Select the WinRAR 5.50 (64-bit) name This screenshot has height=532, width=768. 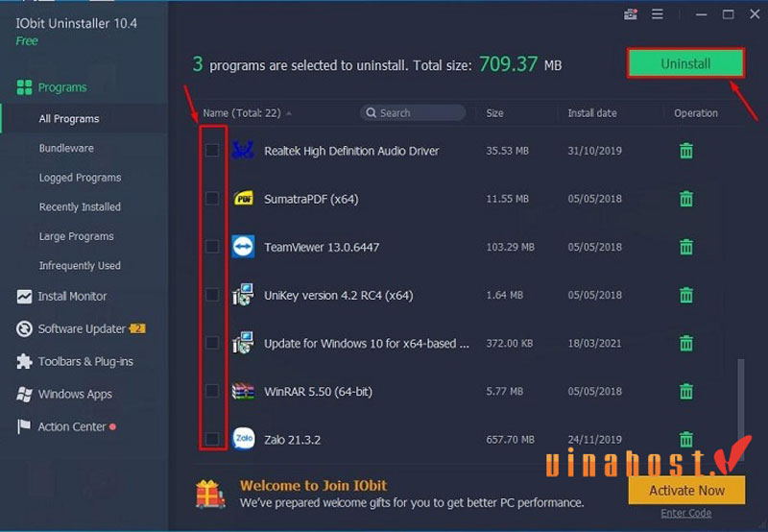319,392
